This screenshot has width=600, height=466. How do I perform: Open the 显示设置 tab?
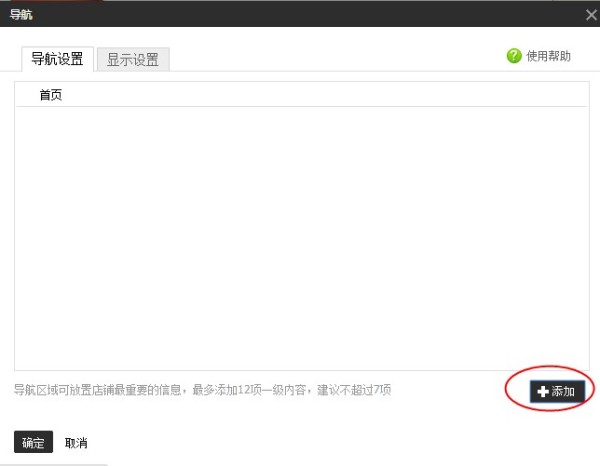pyautogui.click(x=133, y=59)
